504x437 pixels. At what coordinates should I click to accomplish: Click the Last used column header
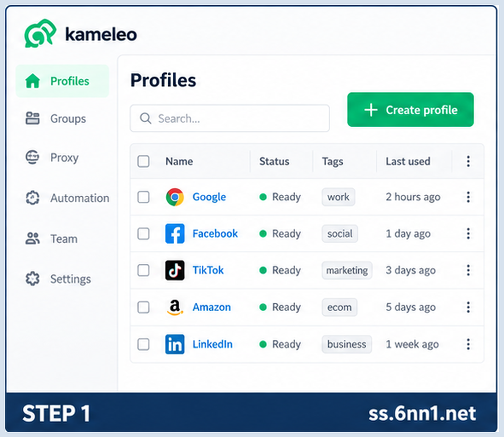[408, 161]
